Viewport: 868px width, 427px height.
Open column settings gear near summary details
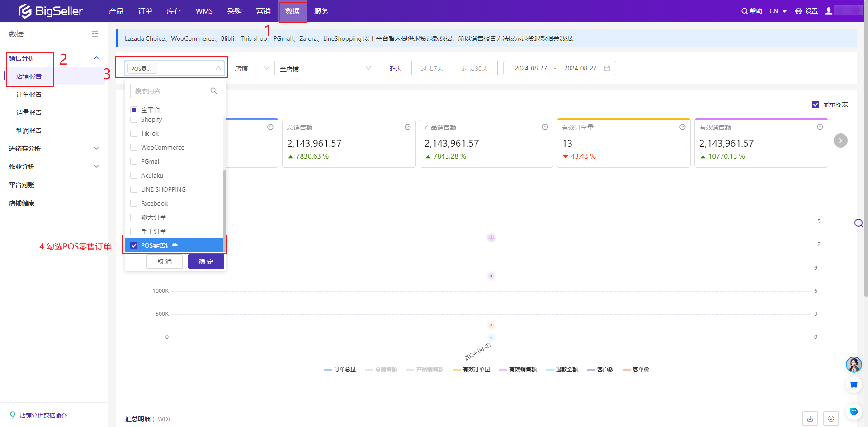point(831,419)
